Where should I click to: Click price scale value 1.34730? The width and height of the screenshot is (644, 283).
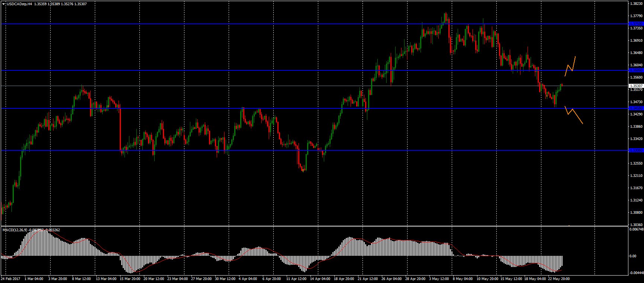(x=637, y=102)
